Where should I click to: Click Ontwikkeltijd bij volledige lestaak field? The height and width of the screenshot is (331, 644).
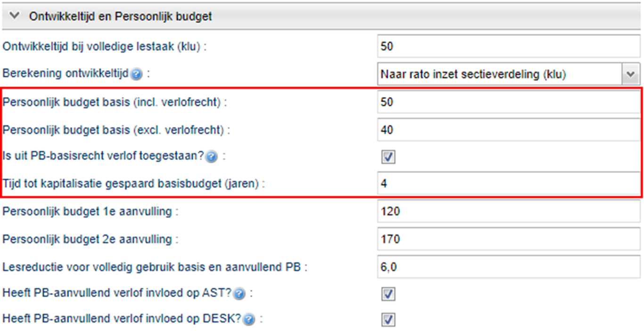[x=508, y=47]
